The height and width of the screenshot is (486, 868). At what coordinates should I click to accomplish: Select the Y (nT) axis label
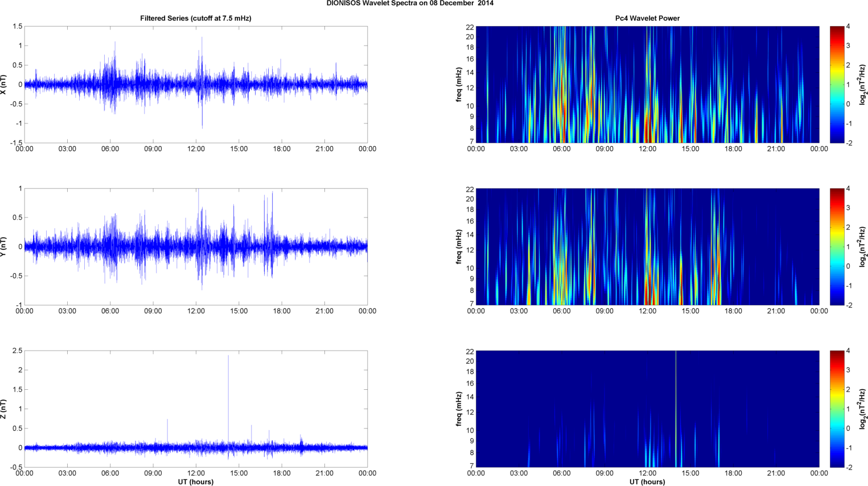[x=4, y=246]
